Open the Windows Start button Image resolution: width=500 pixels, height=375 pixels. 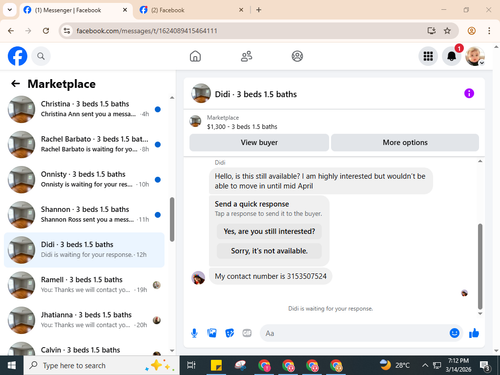[x=12, y=365]
